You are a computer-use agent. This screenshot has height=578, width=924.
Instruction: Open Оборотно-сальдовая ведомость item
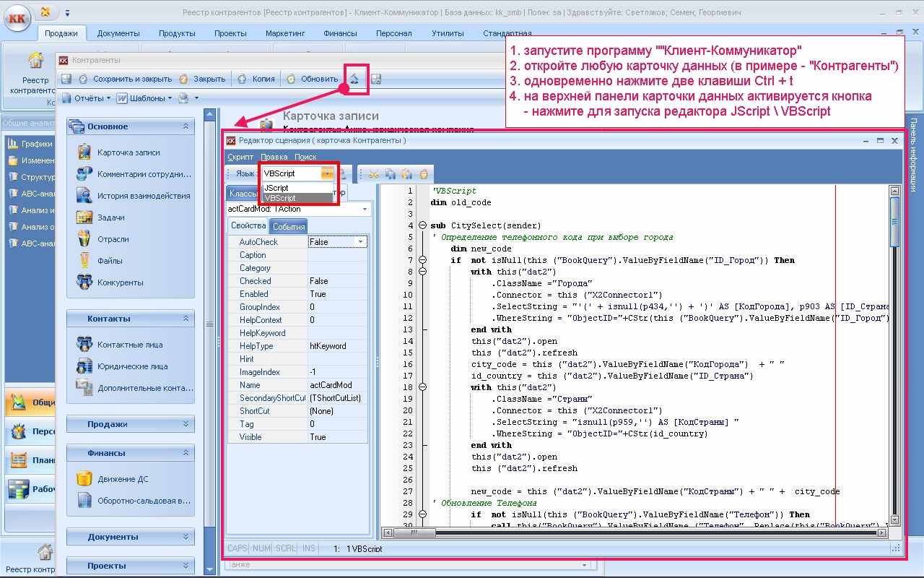(x=134, y=501)
